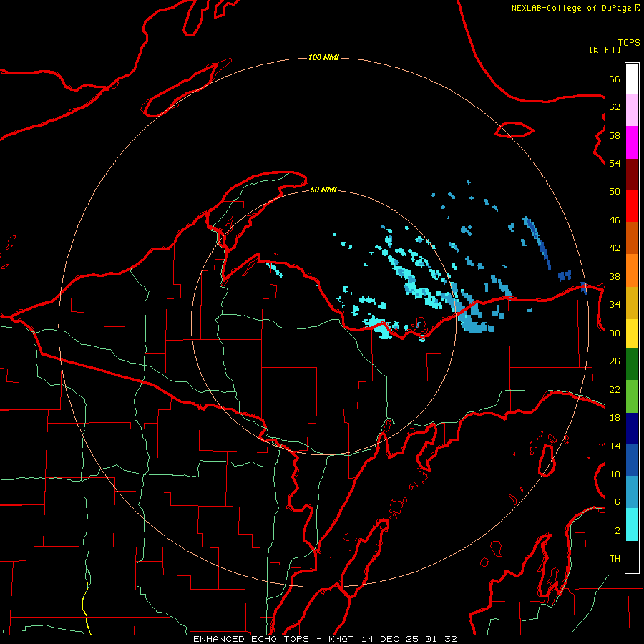Click the navy 14-18 kft legend swatch
The width and height of the screenshot is (644, 644).
pos(632,429)
